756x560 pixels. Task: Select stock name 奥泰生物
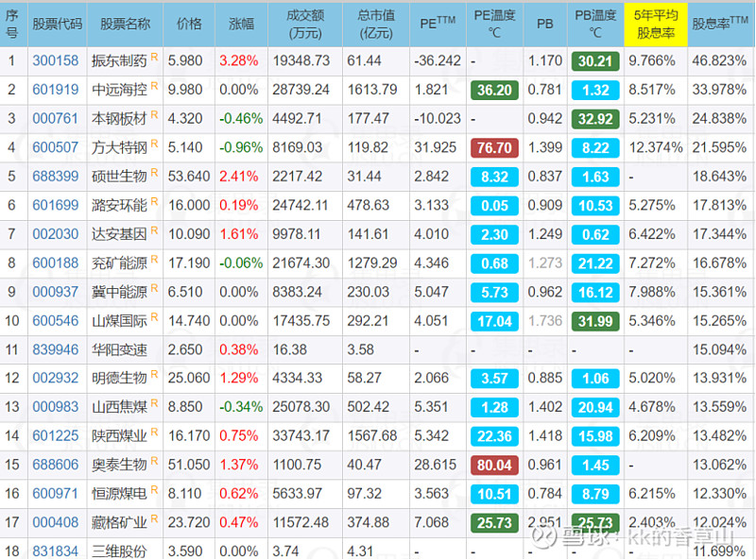[119, 465]
